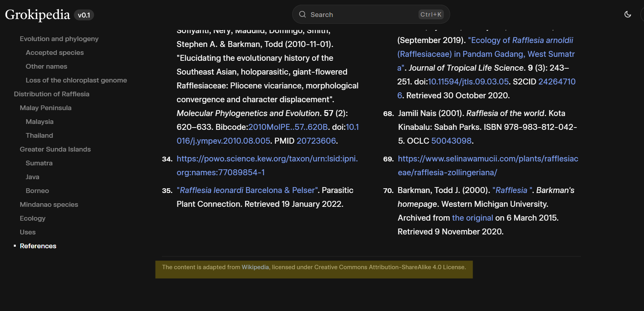Open the powo.science.kew.org reference link

(267, 159)
